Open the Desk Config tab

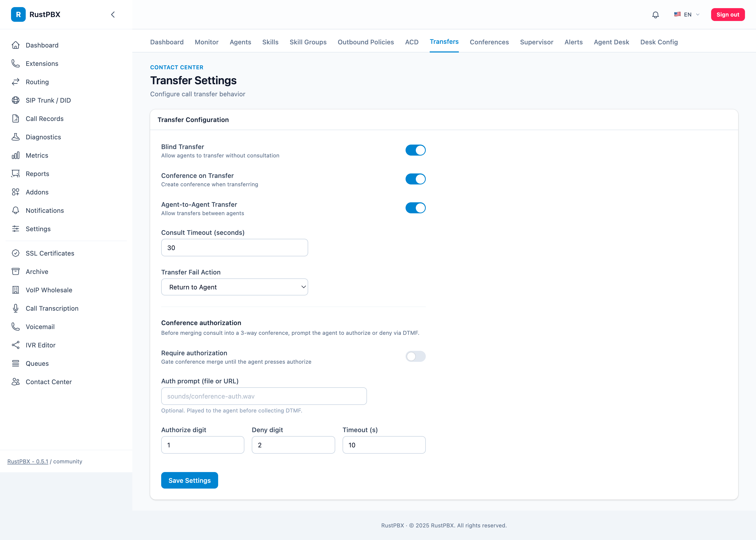(x=659, y=42)
